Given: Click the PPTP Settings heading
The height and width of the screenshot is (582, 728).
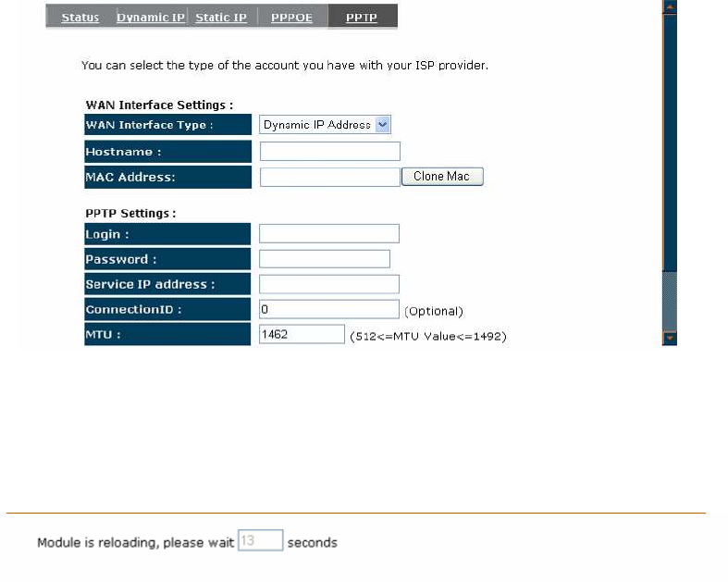Looking at the screenshot, I should [130, 214].
